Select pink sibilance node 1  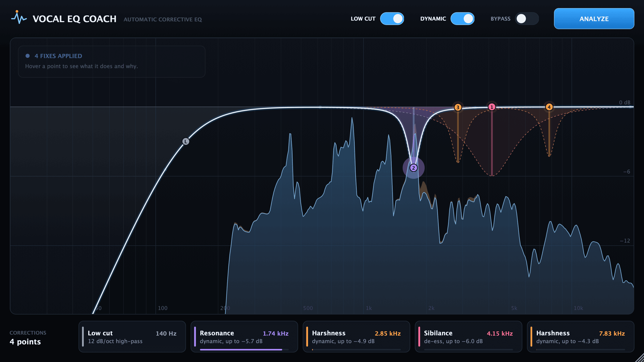tap(492, 107)
